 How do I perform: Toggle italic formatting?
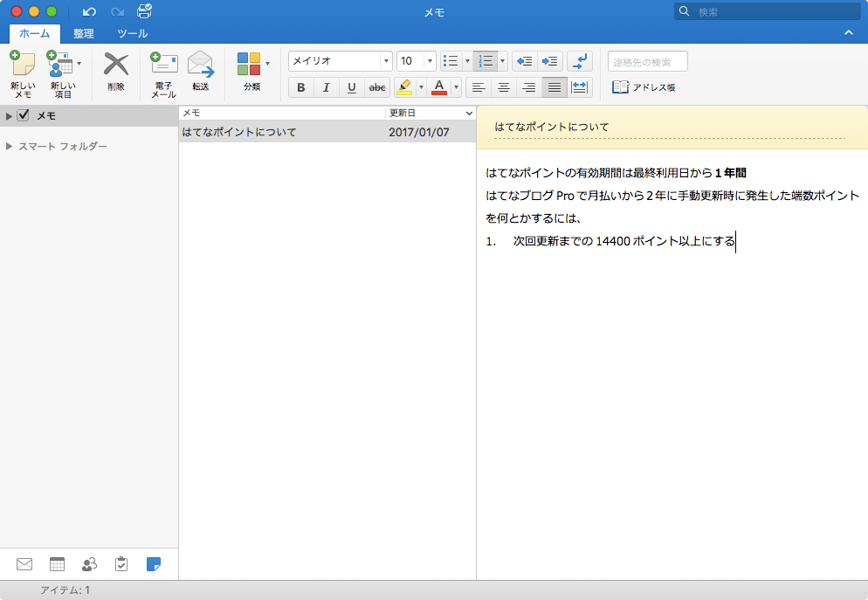tap(326, 87)
